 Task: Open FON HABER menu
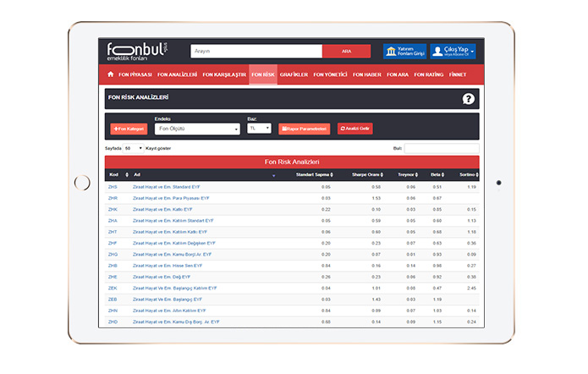(x=366, y=74)
